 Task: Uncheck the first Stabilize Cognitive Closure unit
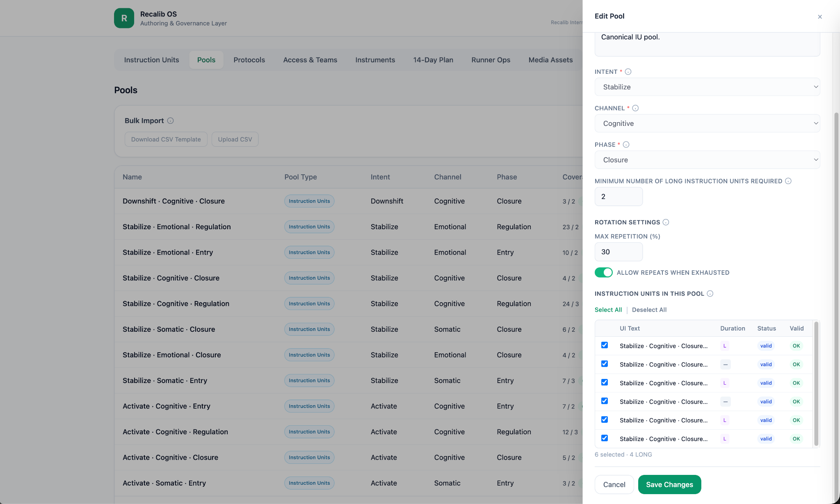pyautogui.click(x=605, y=345)
